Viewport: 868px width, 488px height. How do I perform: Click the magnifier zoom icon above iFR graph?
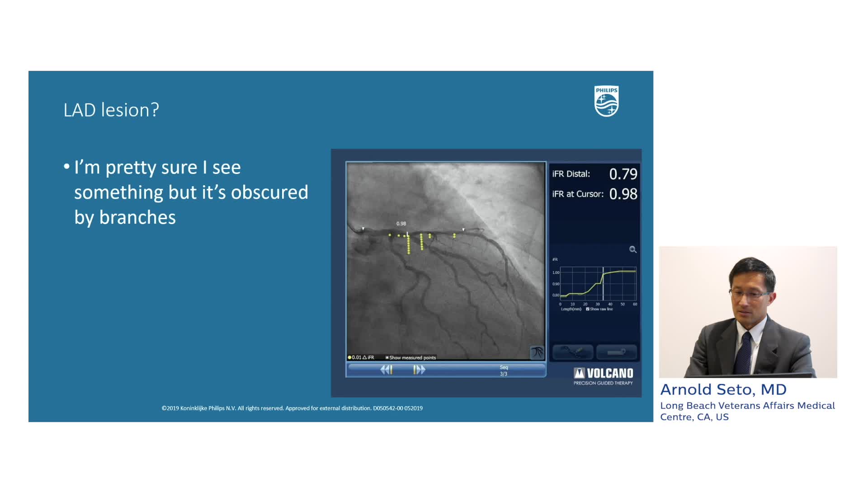click(x=632, y=249)
